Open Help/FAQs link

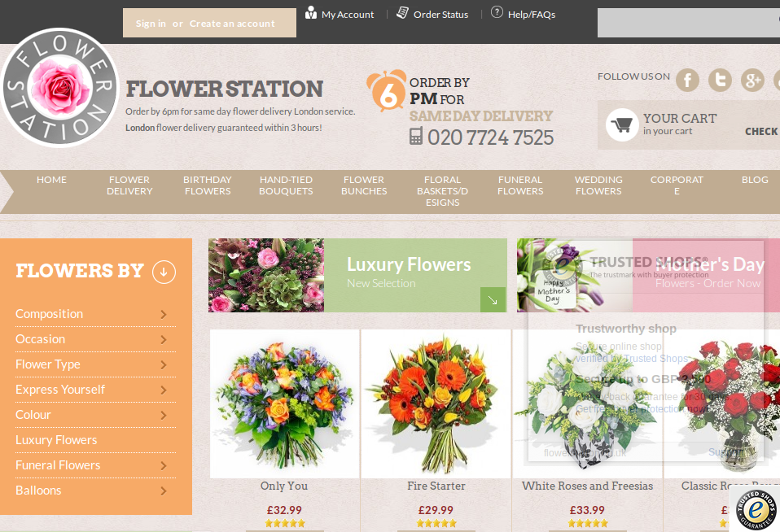pos(532,15)
